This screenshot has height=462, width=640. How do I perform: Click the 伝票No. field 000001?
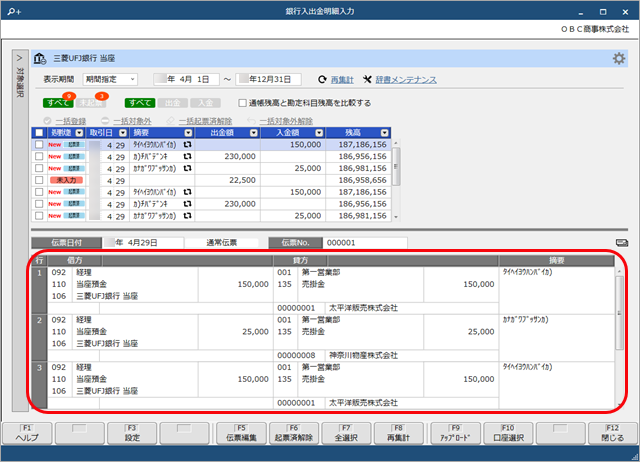pyautogui.click(x=365, y=243)
